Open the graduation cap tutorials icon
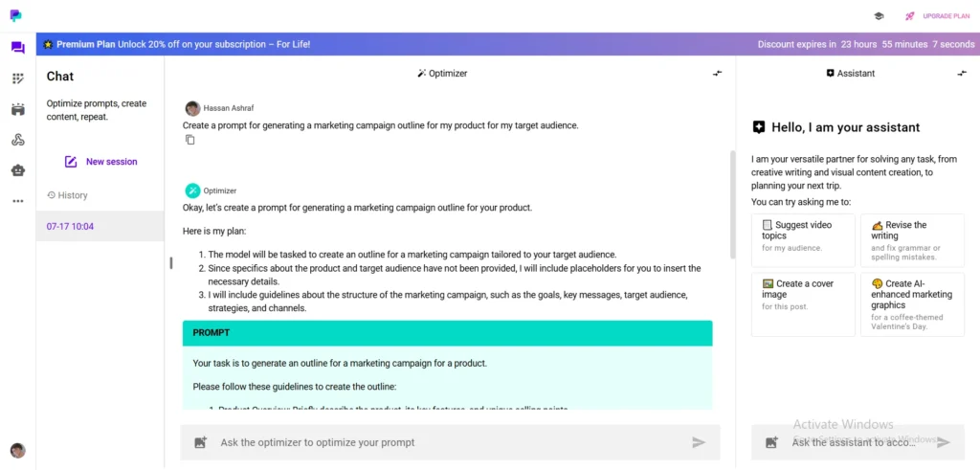The image size is (980, 470). 879,16
